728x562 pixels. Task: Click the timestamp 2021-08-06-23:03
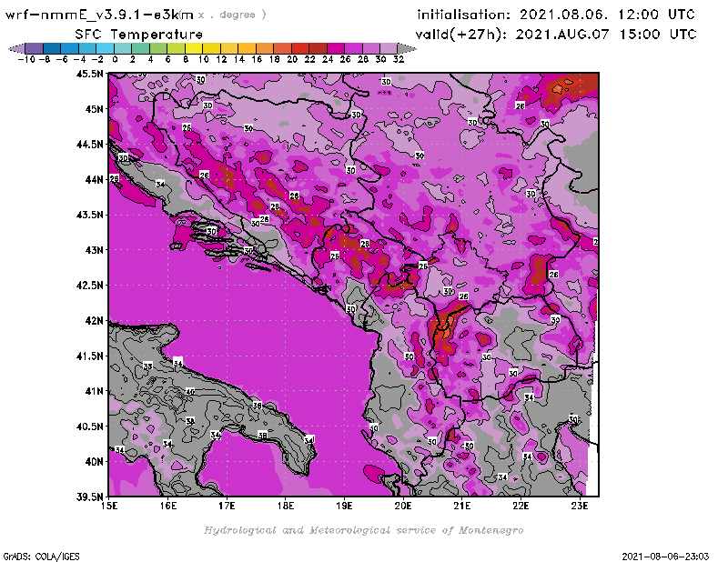pos(665,557)
